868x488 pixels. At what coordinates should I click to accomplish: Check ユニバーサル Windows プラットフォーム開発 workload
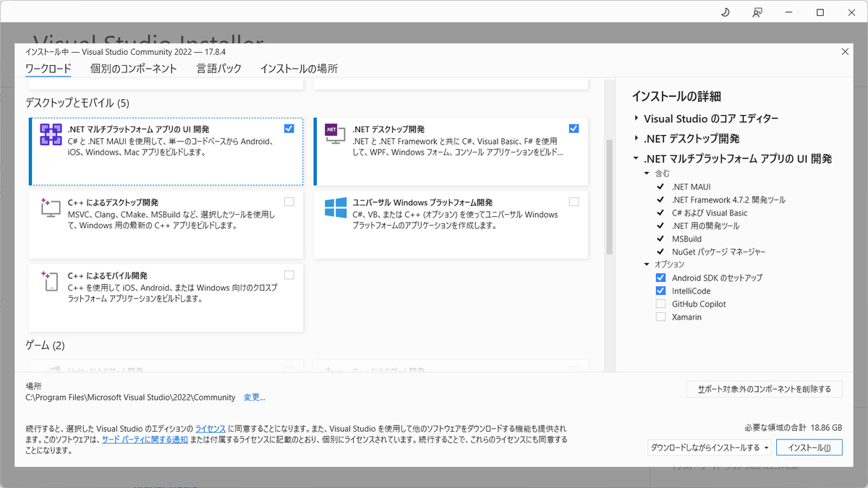click(574, 202)
